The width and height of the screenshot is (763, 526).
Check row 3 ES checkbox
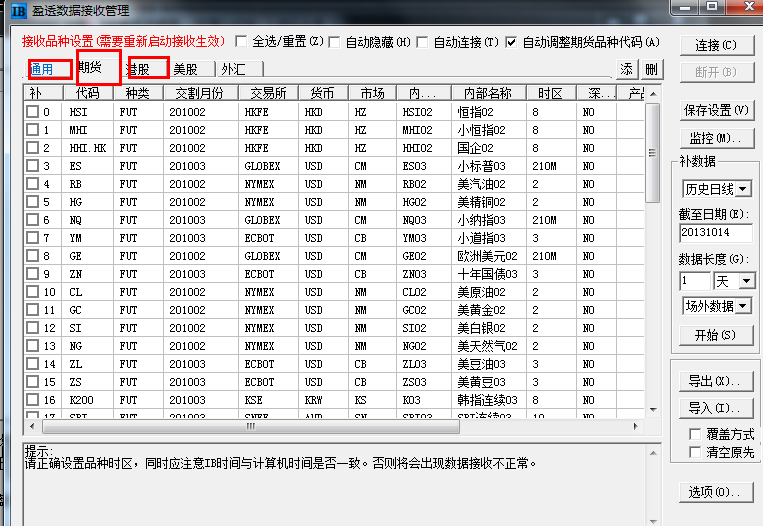pos(33,166)
